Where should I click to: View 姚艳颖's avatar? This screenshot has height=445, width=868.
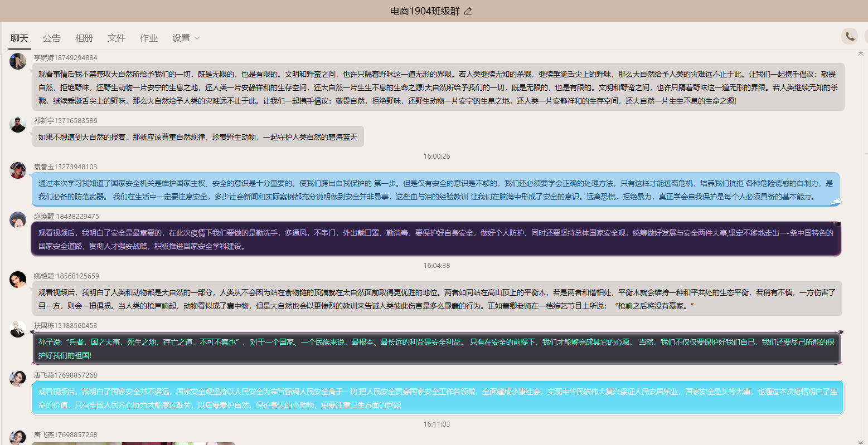pos(18,280)
